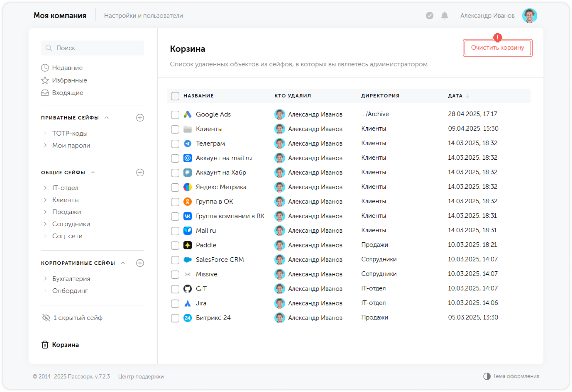Click the user avatar in top right
This screenshot has width=572, height=392.
pos(529,16)
